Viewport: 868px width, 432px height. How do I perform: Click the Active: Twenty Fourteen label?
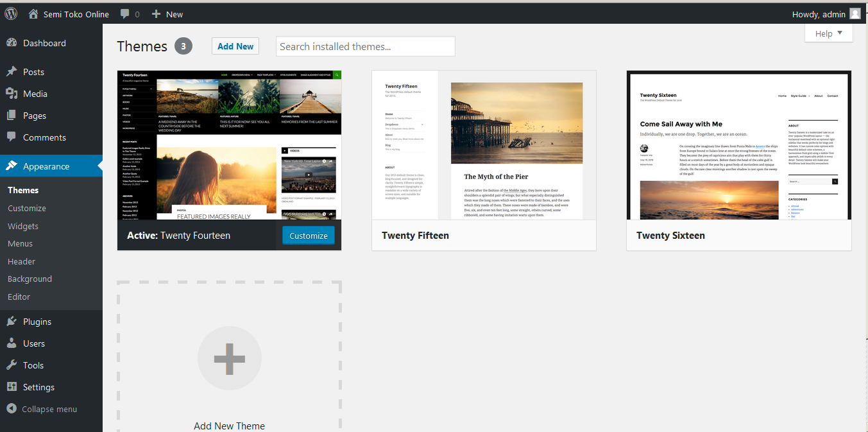pos(178,236)
